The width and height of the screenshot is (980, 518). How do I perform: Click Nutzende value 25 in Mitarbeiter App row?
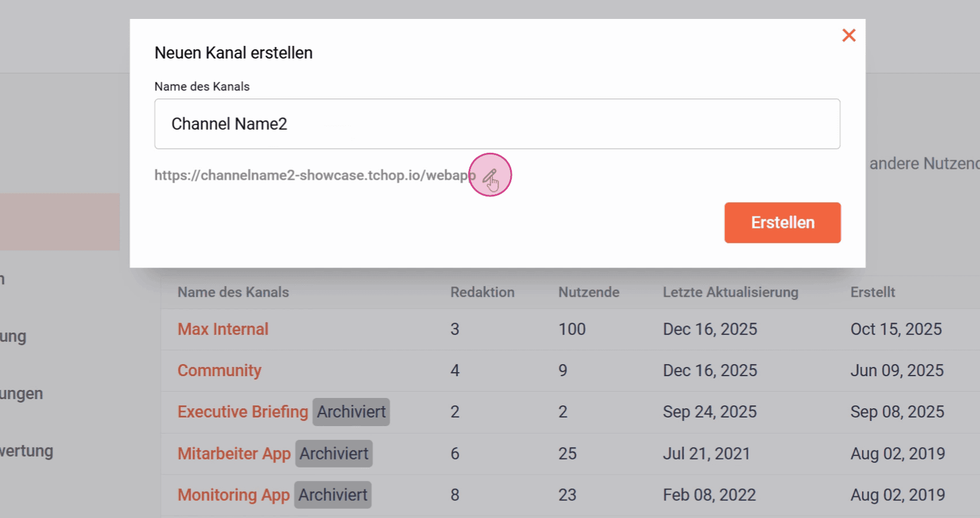(x=568, y=454)
